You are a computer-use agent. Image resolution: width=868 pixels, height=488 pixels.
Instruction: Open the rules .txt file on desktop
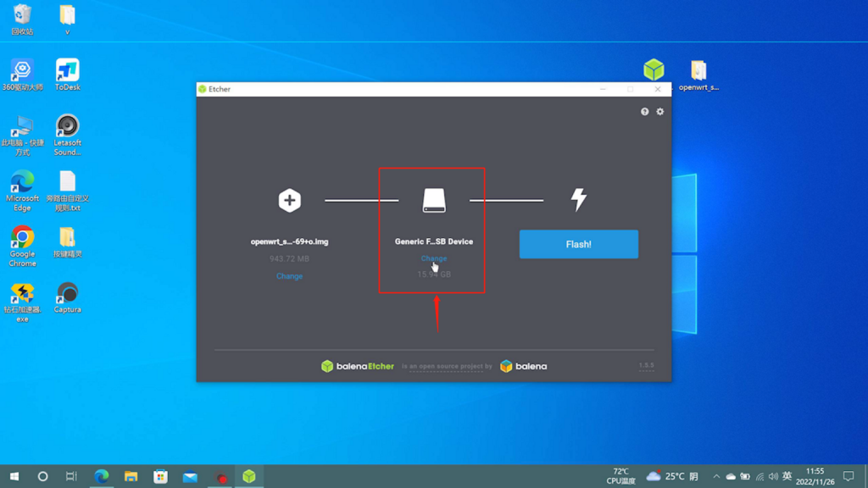tap(68, 191)
